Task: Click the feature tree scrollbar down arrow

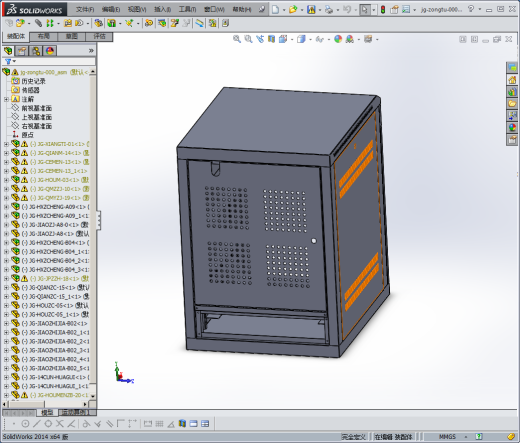Action: click(93, 396)
